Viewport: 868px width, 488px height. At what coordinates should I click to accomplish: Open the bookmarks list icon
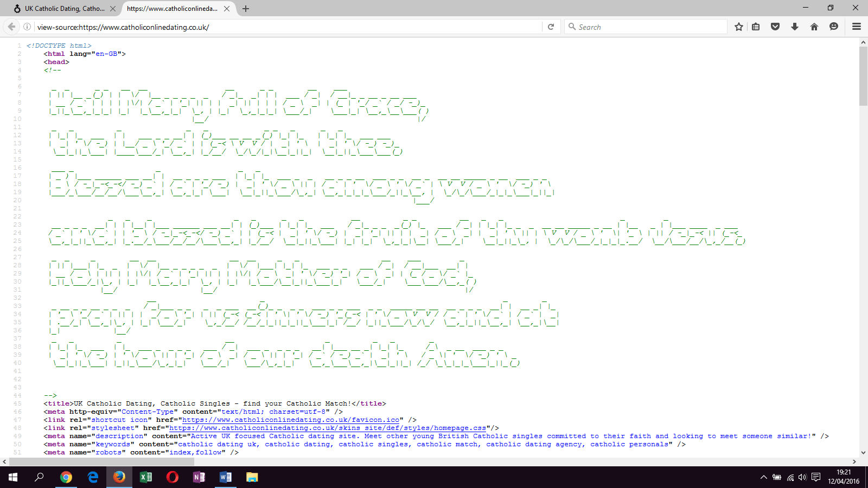coord(756,27)
